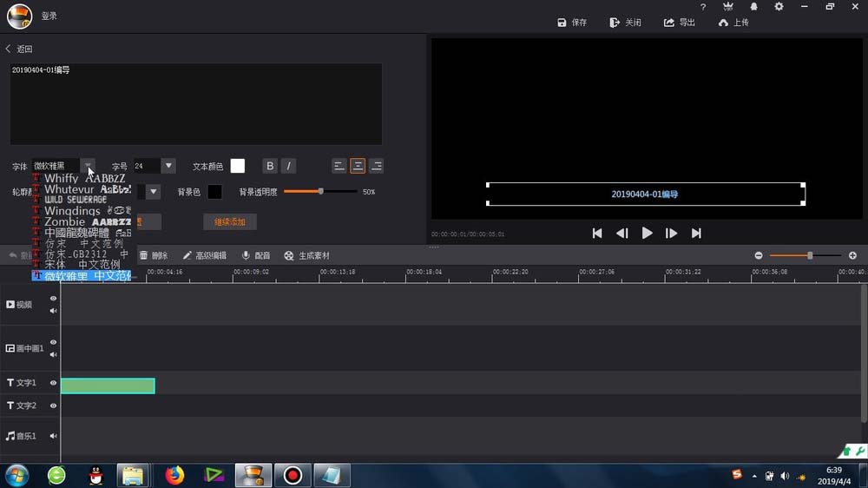Open the outline color dropdown arrow

154,192
